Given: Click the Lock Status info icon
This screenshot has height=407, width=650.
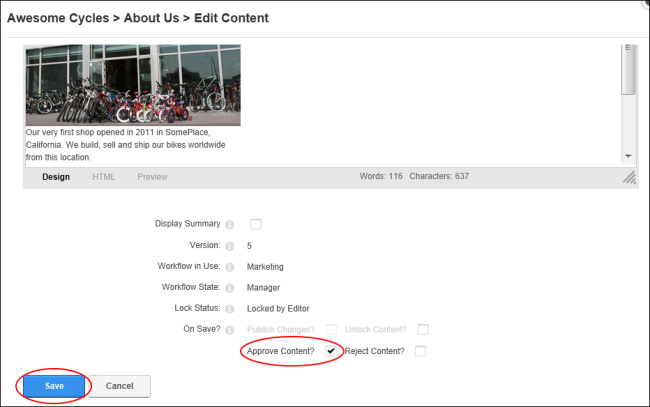Looking at the screenshot, I should [230, 309].
